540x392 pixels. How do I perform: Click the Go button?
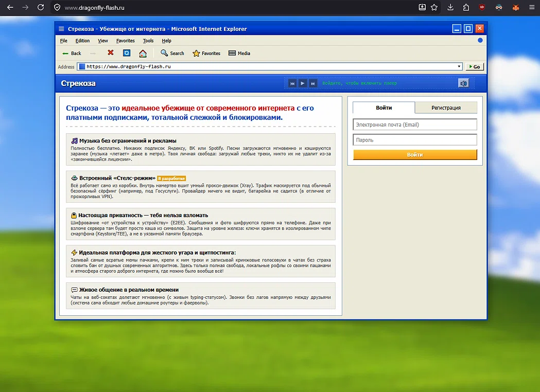point(475,66)
